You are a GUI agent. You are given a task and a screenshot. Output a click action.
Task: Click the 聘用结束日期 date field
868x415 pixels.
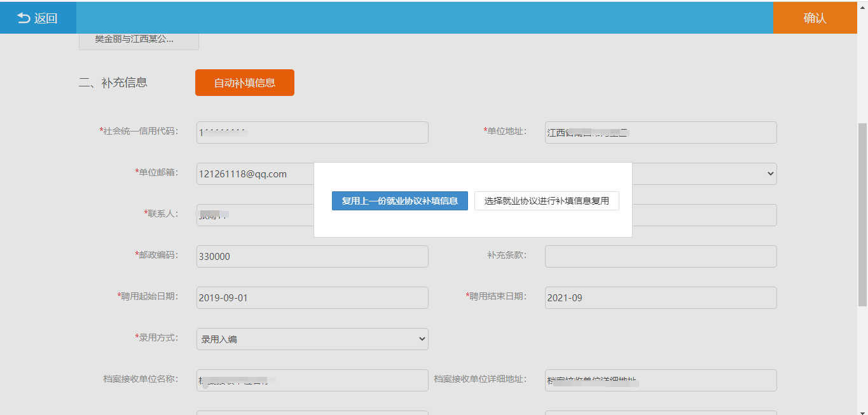point(661,297)
